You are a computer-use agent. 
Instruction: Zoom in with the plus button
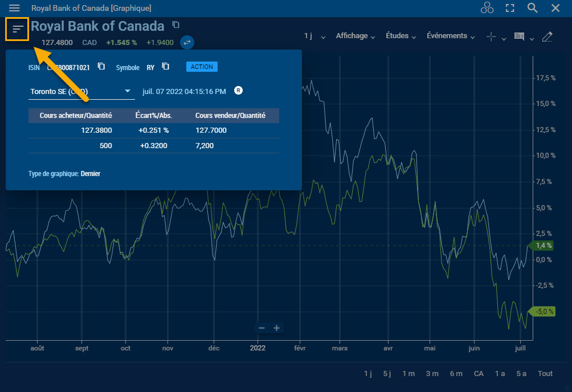pyautogui.click(x=277, y=328)
